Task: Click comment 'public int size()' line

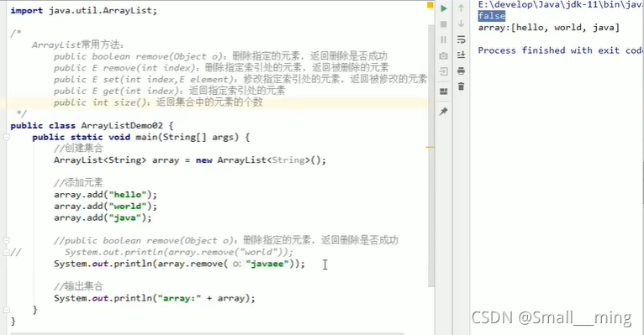Action: (158, 102)
